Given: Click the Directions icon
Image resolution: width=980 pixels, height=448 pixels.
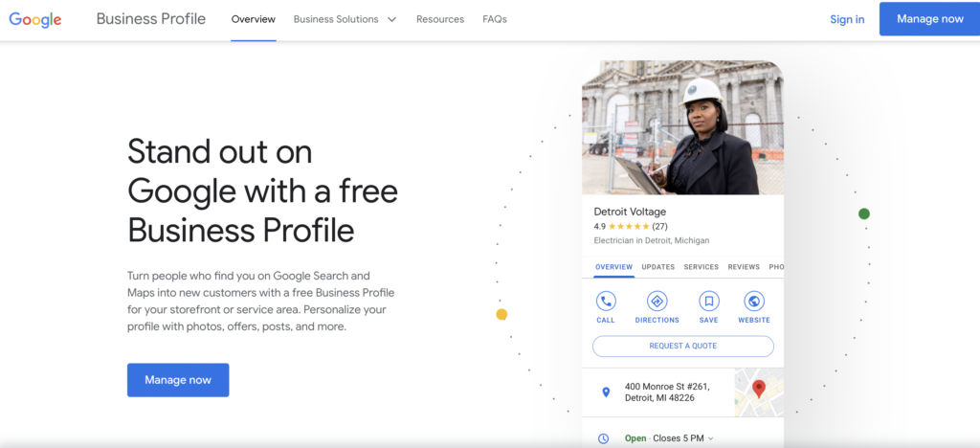Looking at the screenshot, I should tap(657, 302).
